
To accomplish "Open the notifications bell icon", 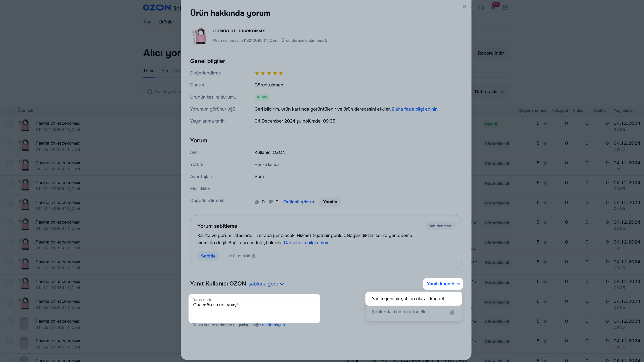I will 493,7.
